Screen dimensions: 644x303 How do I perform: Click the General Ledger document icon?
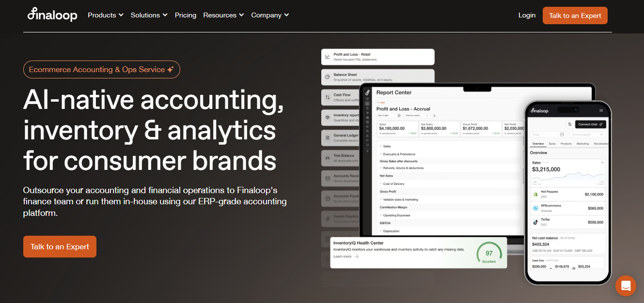328,138
